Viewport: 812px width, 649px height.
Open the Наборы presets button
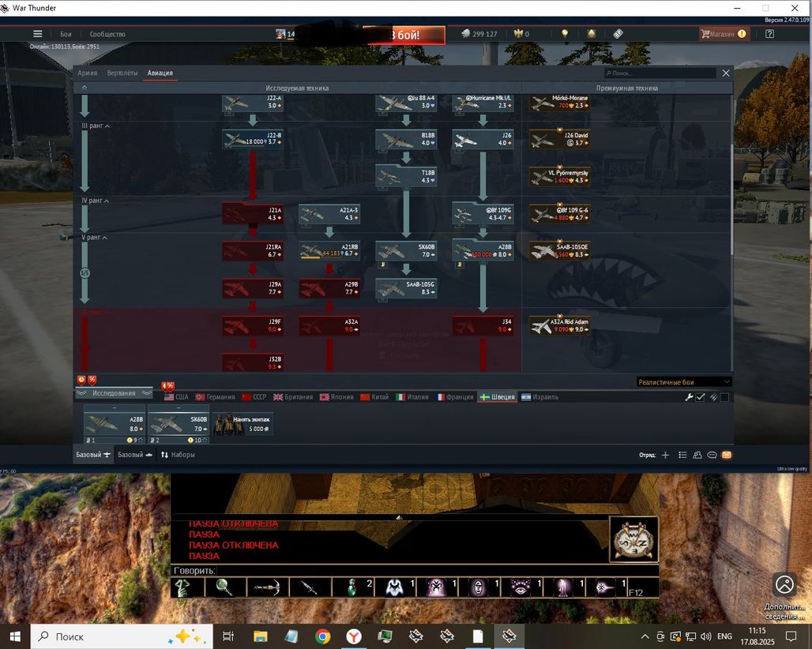pyautogui.click(x=178, y=455)
